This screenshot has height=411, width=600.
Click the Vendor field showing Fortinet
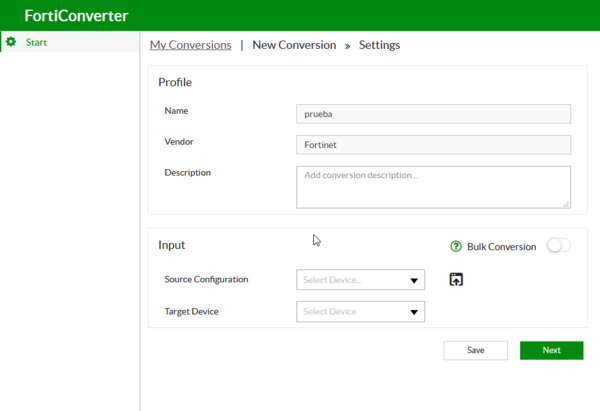point(433,145)
